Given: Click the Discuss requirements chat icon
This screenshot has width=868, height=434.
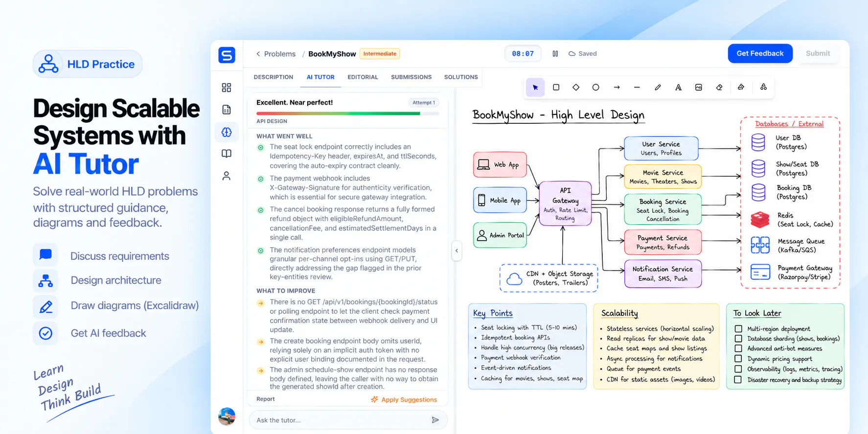Looking at the screenshot, I should [x=46, y=255].
